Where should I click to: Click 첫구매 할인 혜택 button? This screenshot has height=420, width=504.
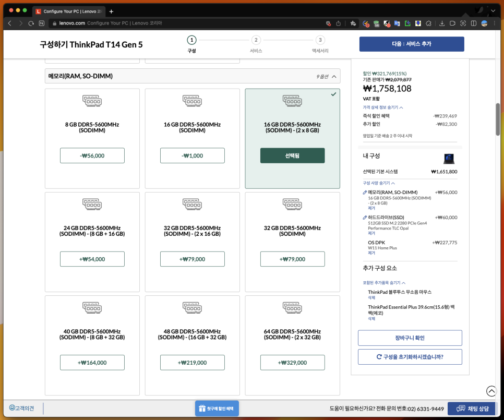point(217,409)
